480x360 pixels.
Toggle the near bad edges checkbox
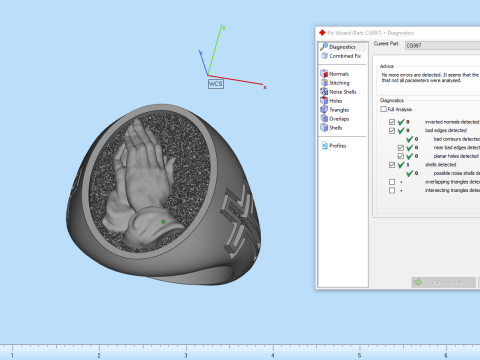401,147
